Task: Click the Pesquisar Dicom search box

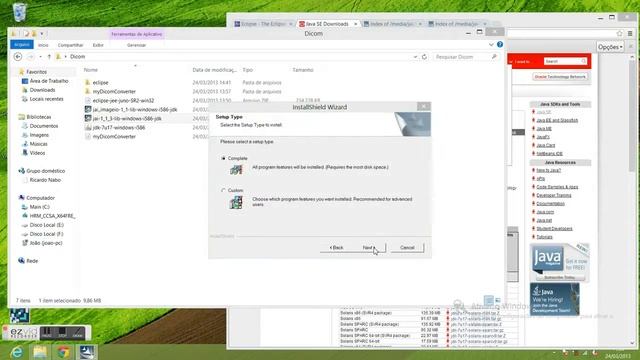Action: click(465, 57)
